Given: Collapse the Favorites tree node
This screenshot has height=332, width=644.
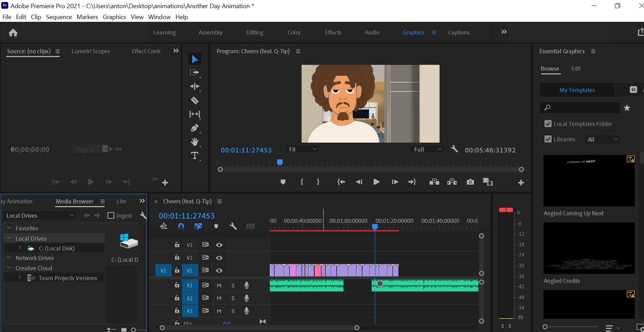Looking at the screenshot, I should [x=9, y=228].
